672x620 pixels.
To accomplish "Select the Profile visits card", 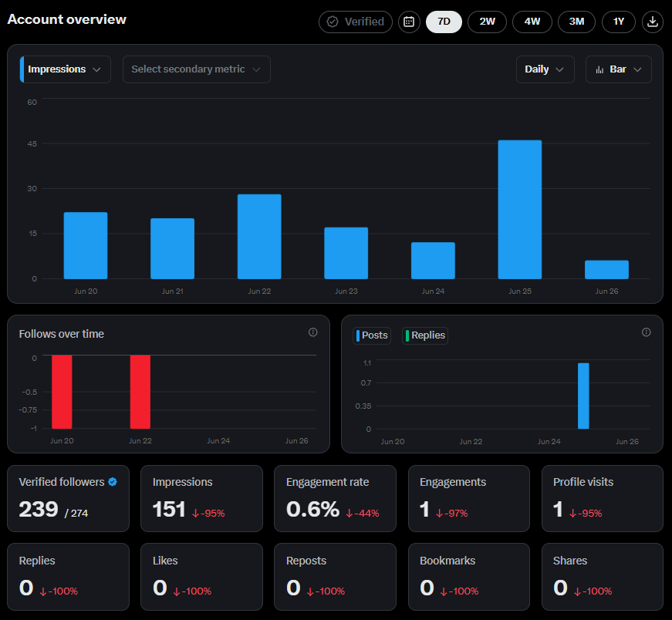I will click(x=603, y=498).
